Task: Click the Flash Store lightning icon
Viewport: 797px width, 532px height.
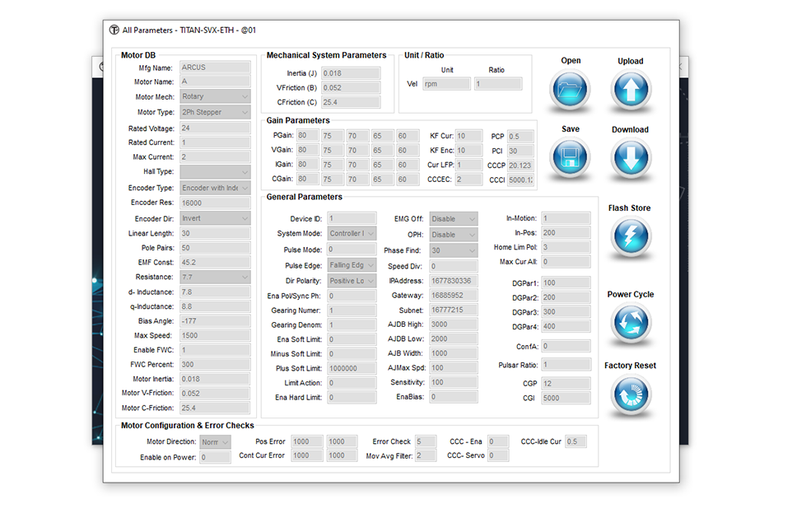Action: (x=630, y=239)
